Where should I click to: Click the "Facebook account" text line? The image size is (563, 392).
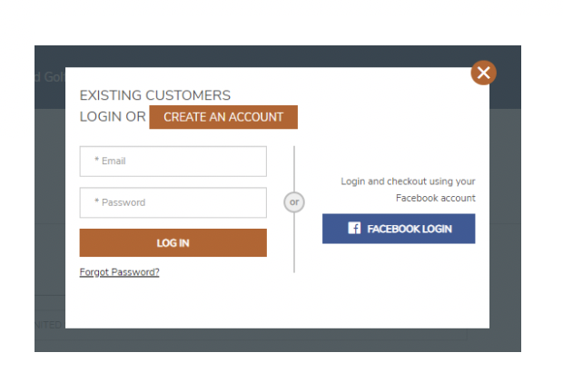(x=436, y=198)
